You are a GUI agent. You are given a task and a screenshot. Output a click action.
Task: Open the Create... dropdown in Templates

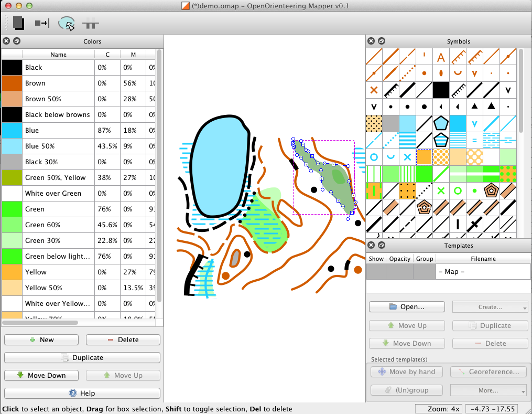pyautogui.click(x=490, y=307)
